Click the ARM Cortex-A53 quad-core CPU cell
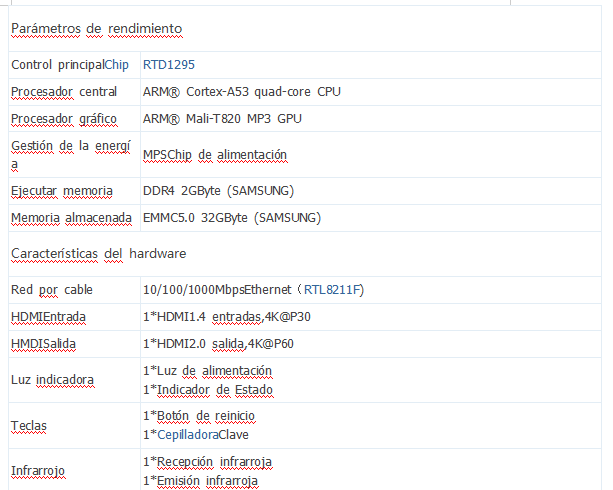The width and height of the screenshot is (613, 490). pos(371,92)
